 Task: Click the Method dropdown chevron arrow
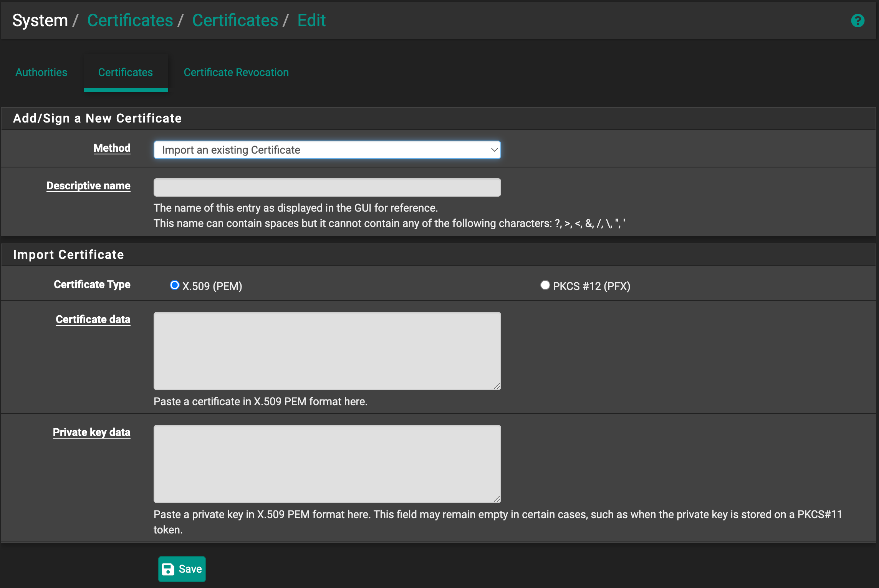coord(494,150)
